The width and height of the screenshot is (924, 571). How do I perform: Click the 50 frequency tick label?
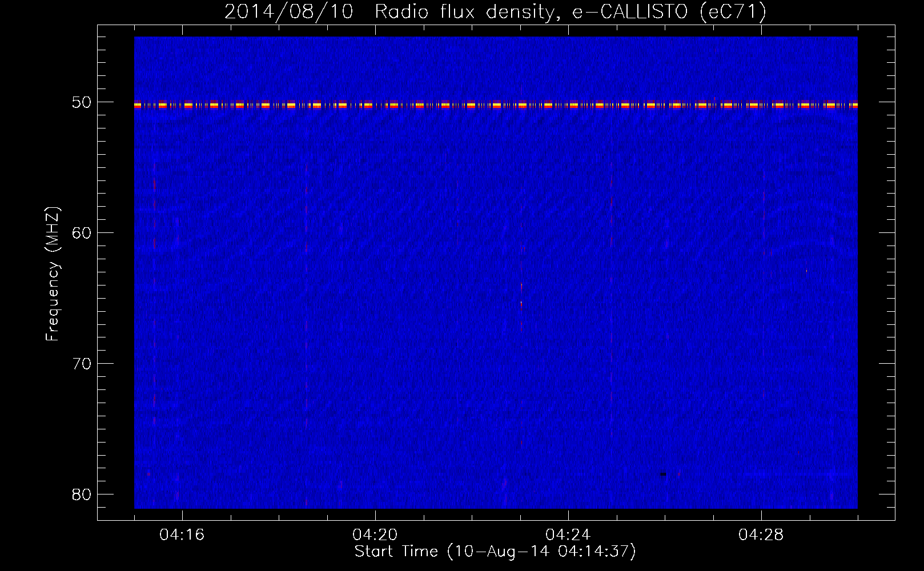click(x=81, y=102)
